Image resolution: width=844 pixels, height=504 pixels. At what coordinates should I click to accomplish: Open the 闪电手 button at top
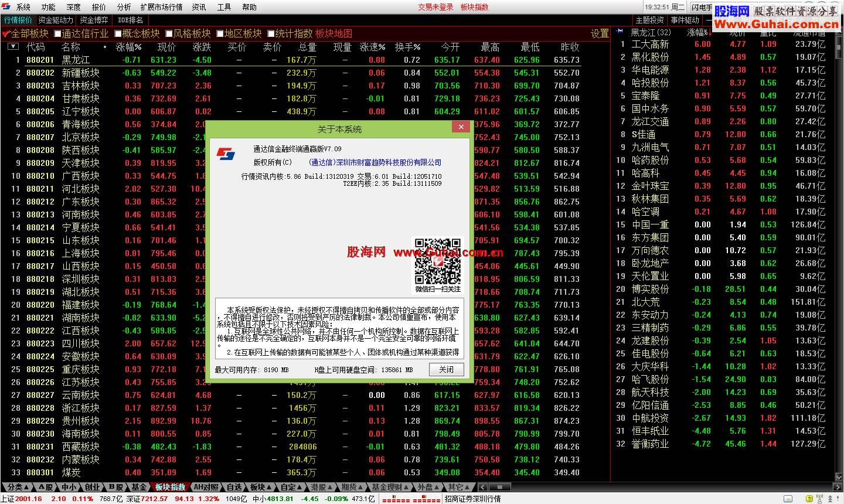click(x=701, y=7)
